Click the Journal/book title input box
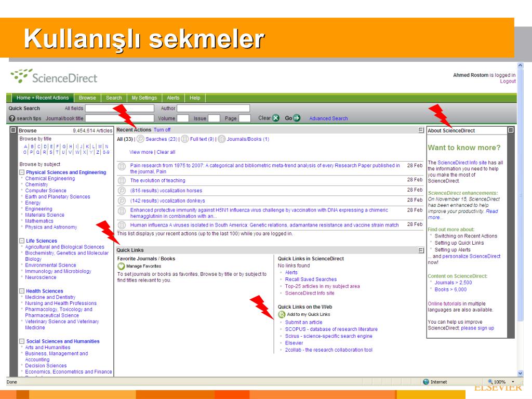532x399 pixels. click(119, 118)
